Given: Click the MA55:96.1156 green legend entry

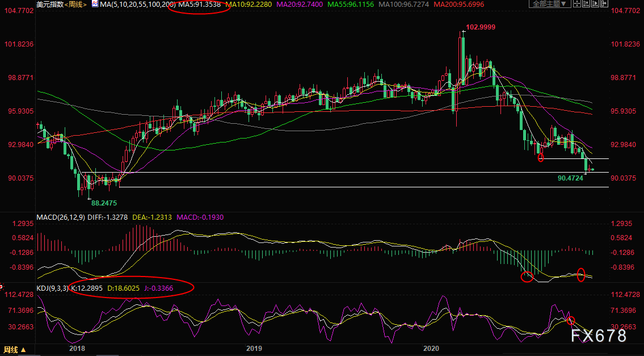Looking at the screenshot, I should coord(350,5).
